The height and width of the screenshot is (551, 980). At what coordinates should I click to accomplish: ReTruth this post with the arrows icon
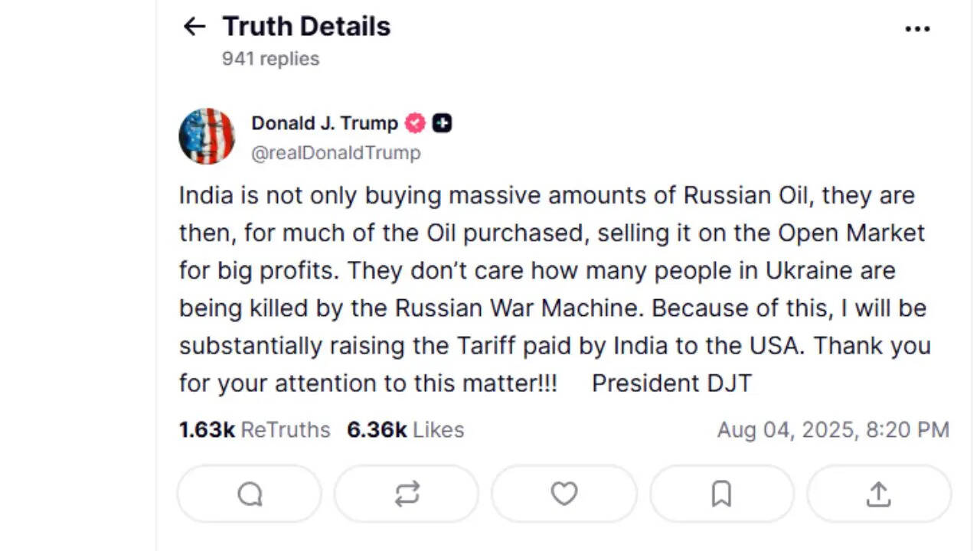407,494
